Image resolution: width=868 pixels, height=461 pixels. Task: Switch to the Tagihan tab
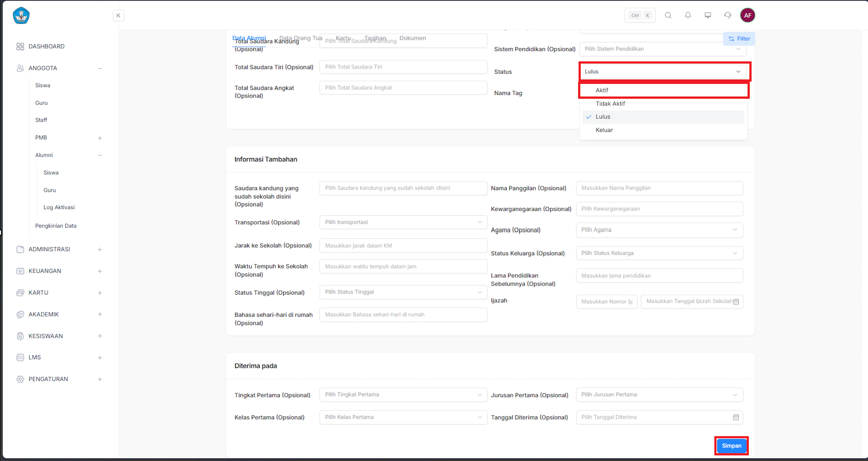pos(375,38)
